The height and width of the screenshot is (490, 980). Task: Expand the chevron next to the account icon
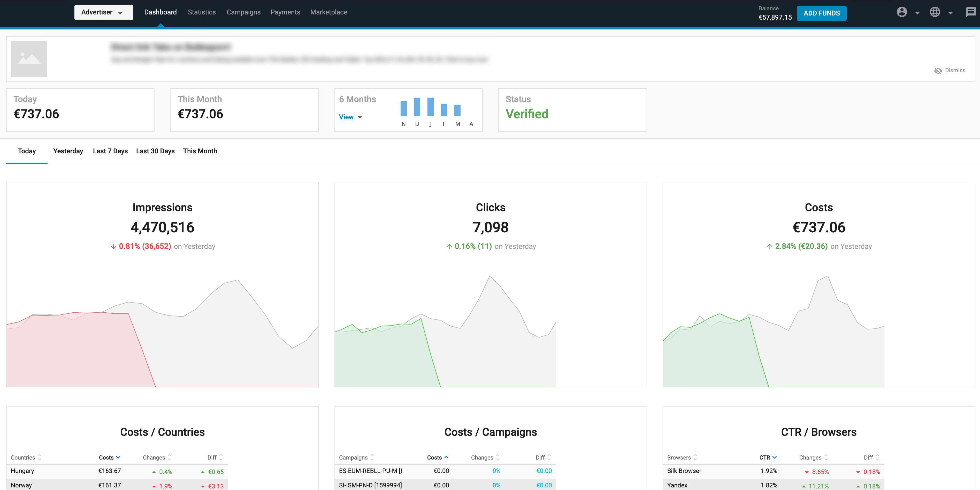(x=917, y=13)
